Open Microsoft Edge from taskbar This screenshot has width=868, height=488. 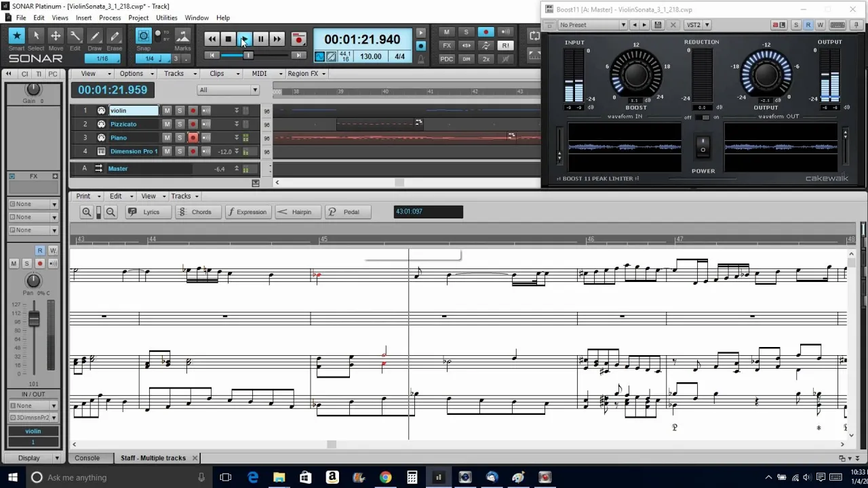[x=252, y=477]
